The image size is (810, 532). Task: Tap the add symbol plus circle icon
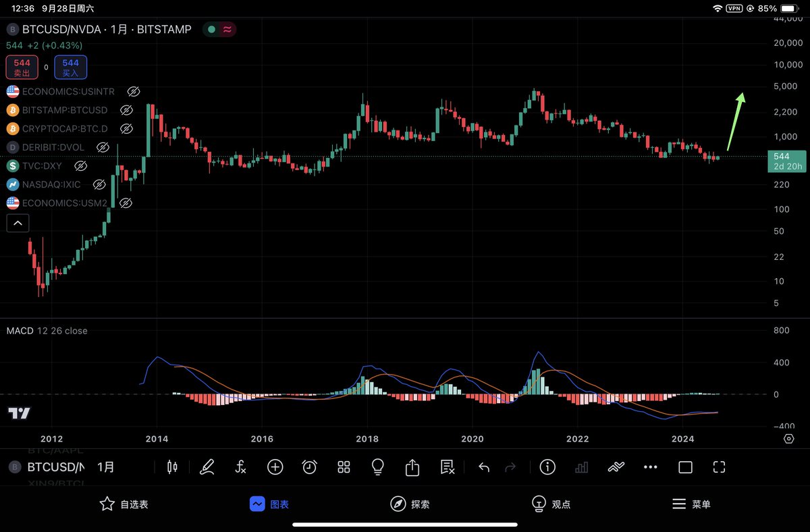275,467
